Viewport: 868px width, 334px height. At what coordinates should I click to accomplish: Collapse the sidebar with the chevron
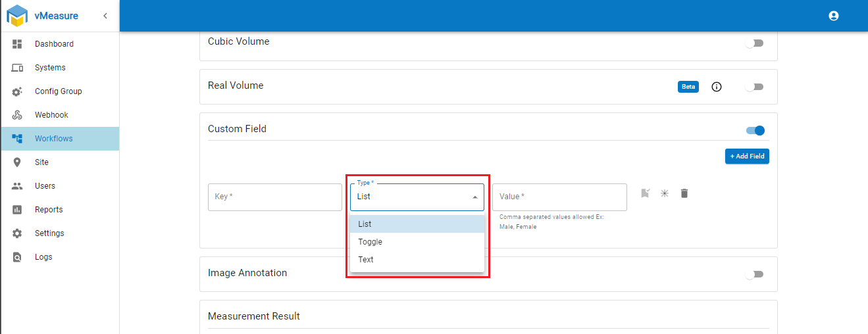tap(105, 16)
